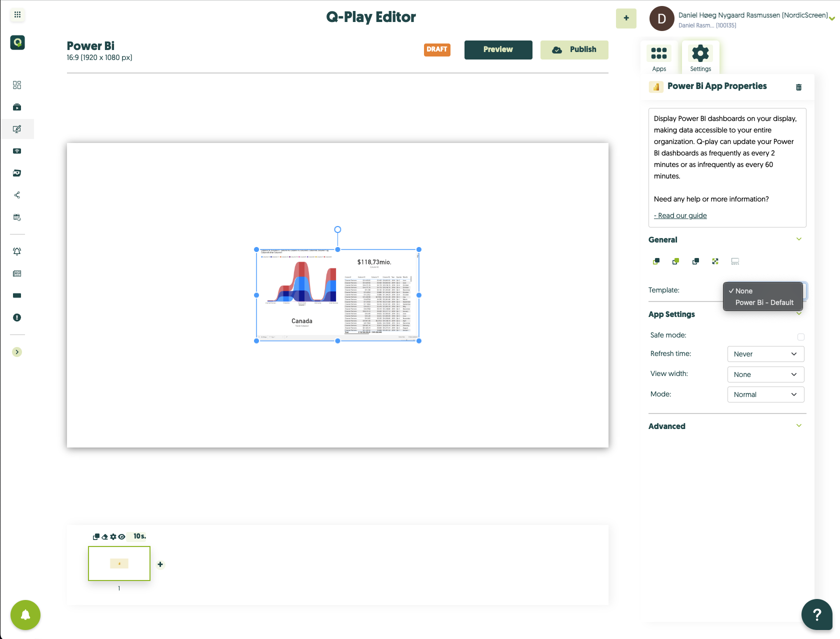Open the Refresh time dropdown
The height and width of the screenshot is (639, 840).
coord(765,354)
